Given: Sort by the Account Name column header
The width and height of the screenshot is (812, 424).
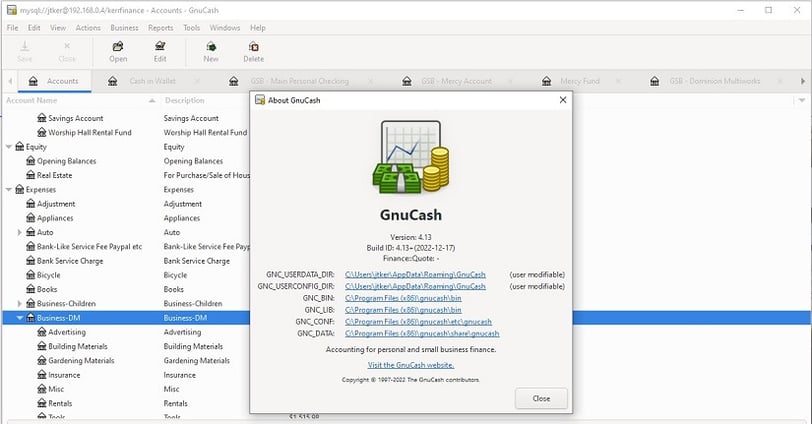Looking at the screenshot, I should (x=80, y=100).
